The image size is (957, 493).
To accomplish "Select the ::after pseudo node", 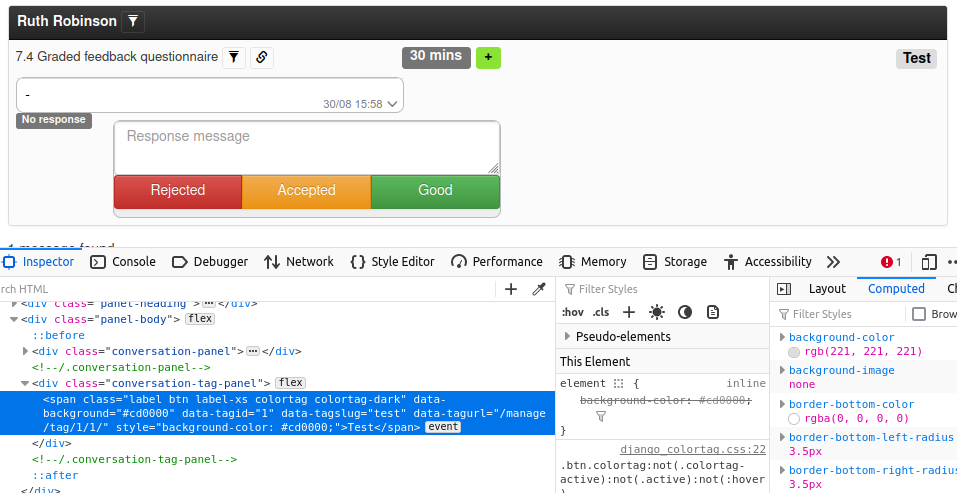I will coord(55,475).
